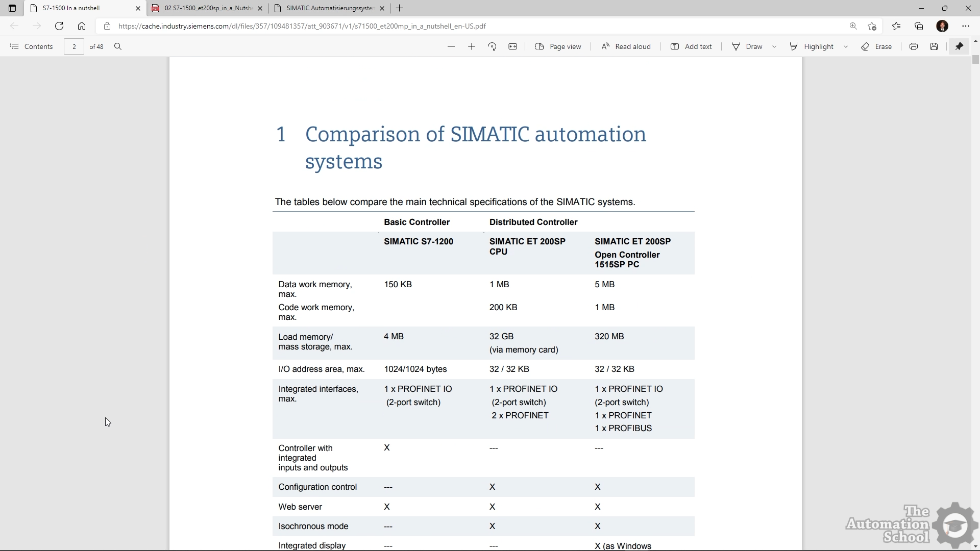Expand the Draw options dropdown arrow
The image size is (980, 551).
(x=774, y=46)
